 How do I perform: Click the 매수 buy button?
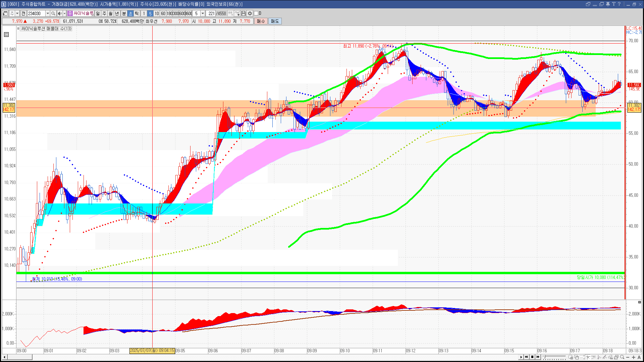click(x=261, y=21)
